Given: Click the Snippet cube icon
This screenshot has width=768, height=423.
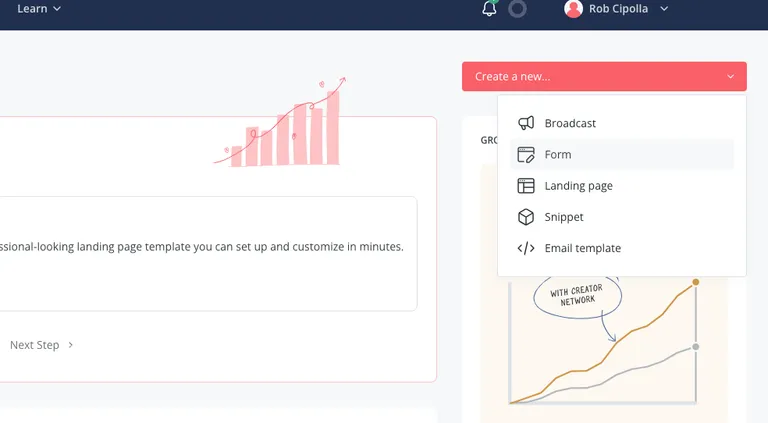Looking at the screenshot, I should 526,217.
